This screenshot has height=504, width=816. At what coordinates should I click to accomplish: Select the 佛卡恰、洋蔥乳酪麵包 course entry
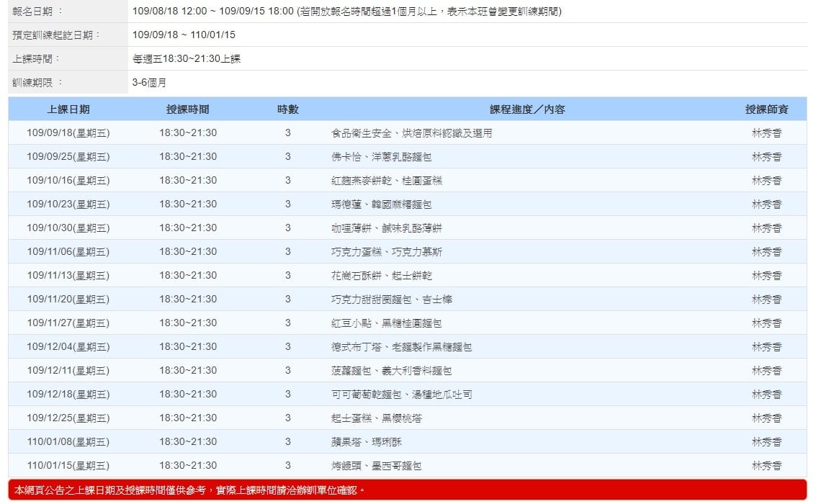pos(381,157)
